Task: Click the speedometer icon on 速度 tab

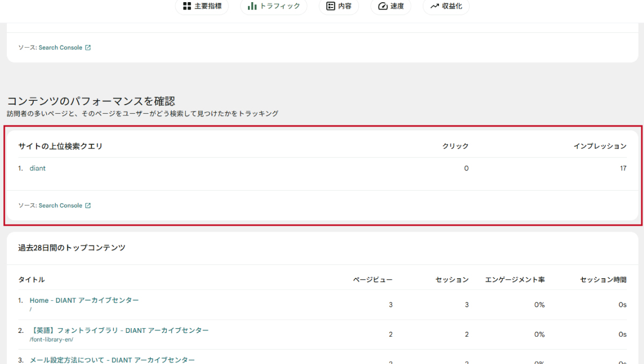Action: (383, 6)
